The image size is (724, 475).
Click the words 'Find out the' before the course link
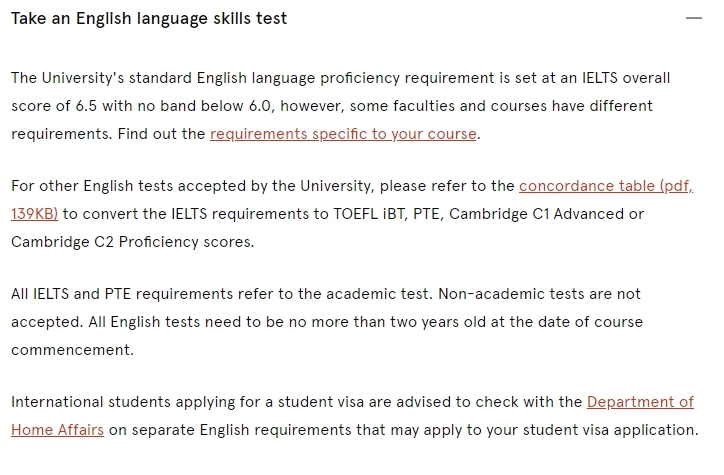[161, 134]
